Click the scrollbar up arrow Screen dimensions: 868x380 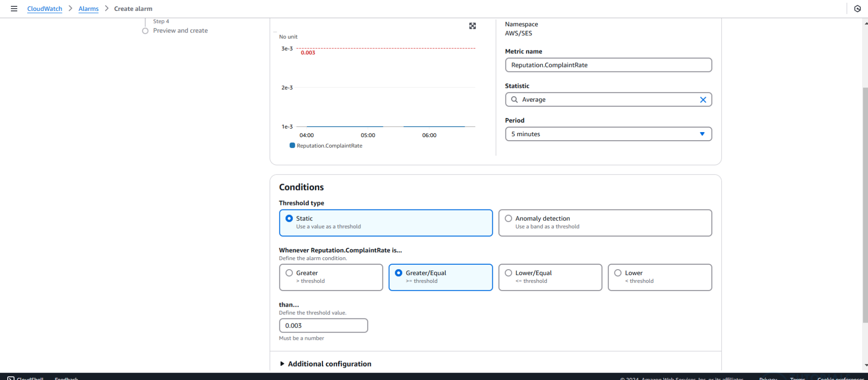point(865,23)
